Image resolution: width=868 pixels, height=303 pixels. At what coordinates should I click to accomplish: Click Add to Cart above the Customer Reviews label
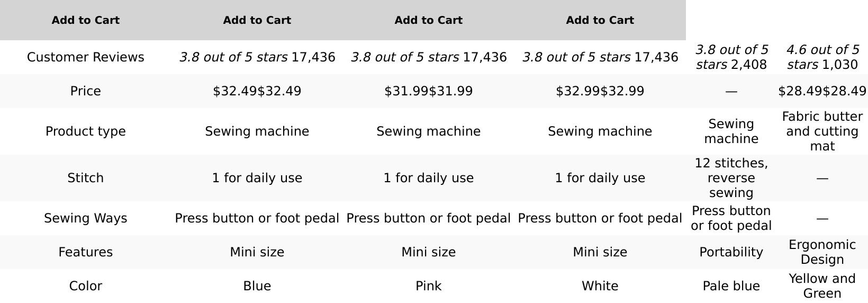point(85,20)
